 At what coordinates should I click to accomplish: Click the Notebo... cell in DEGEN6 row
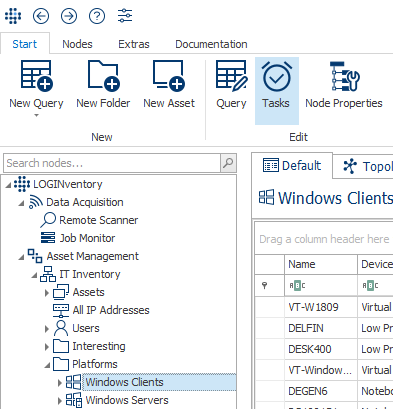point(376,391)
